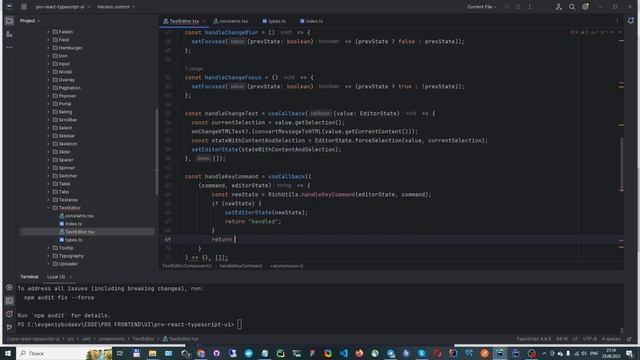Image resolution: width=640 pixels, height=360 pixels.
Task: Collapse the TextEditor folder
Action: tap(48, 208)
